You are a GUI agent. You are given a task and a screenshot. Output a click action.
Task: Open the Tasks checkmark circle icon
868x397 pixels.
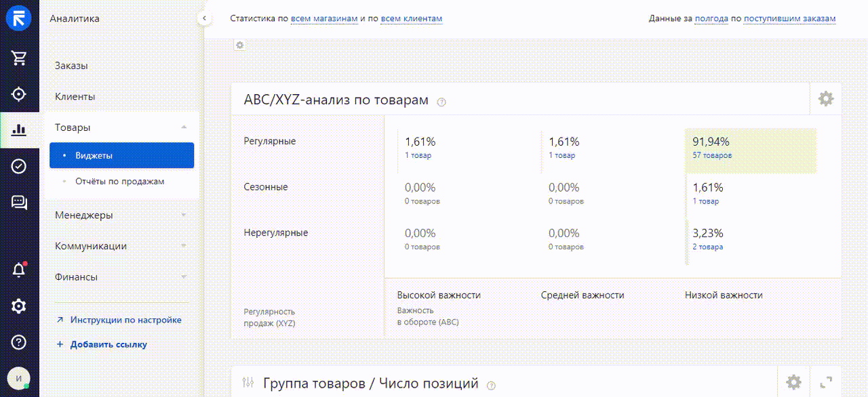(x=19, y=166)
